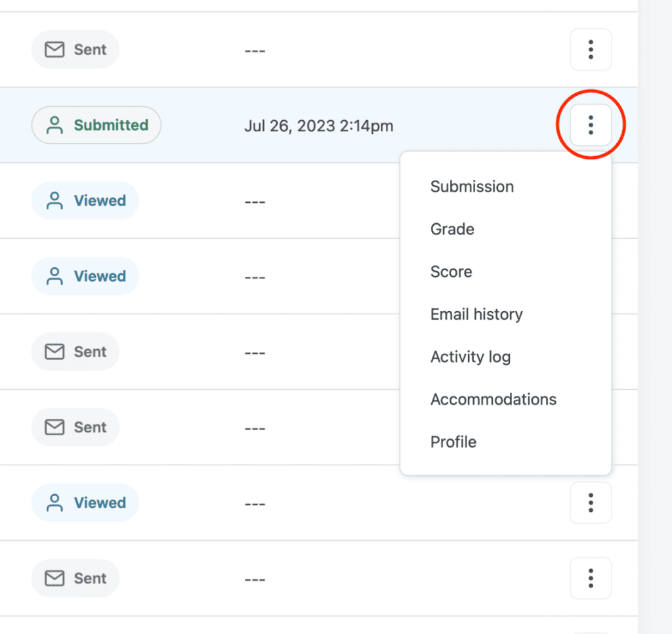Select Grade from the open menu

pos(452,229)
